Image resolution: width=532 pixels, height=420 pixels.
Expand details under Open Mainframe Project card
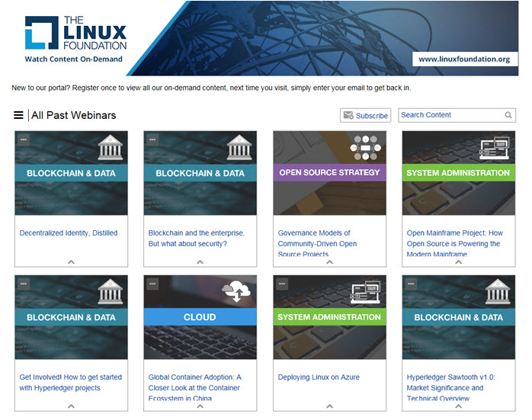pyautogui.click(x=458, y=262)
